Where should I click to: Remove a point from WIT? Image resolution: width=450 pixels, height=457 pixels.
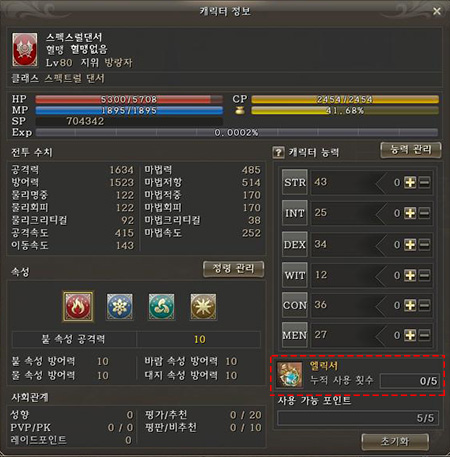tap(424, 275)
